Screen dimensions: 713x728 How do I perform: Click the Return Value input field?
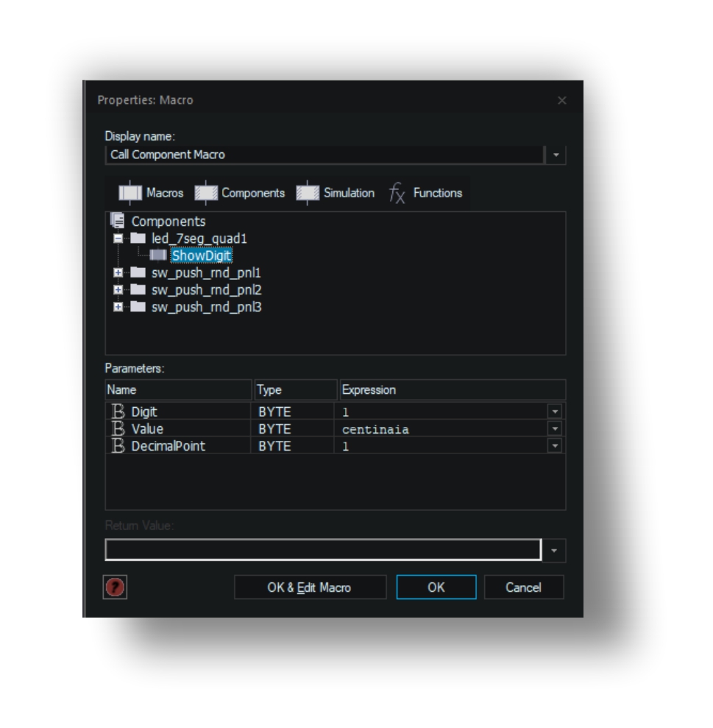tap(323, 550)
